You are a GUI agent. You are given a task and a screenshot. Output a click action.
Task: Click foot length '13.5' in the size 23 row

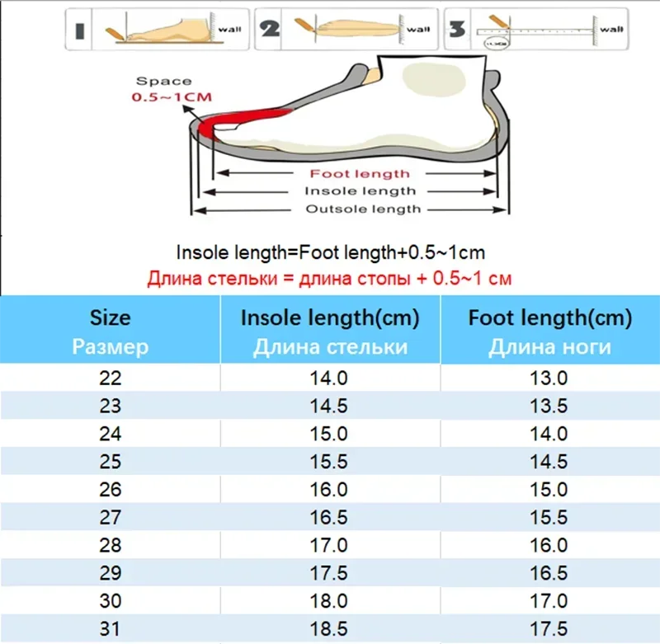coord(549,406)
